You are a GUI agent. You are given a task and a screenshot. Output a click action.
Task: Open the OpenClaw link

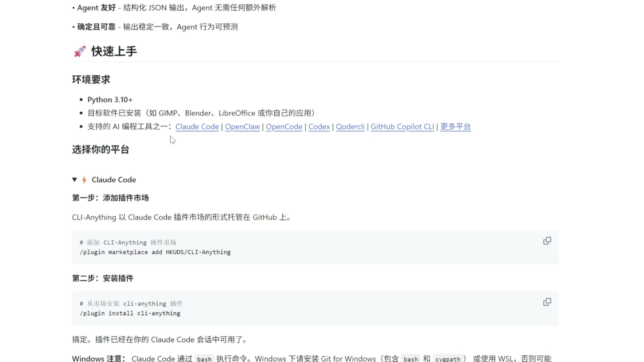tap(242, 127)
